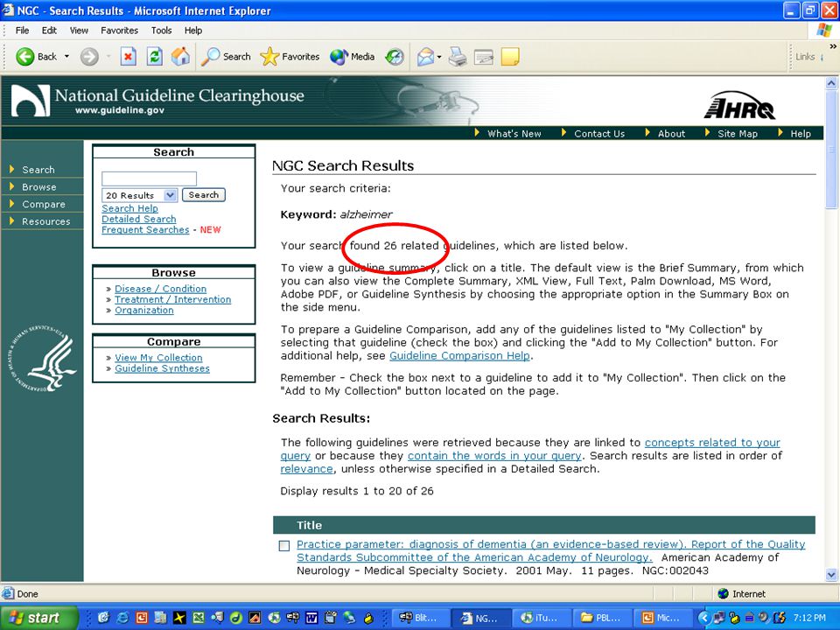This screenshot has width=840, height=630.
Task: Show hidden system tray icons arrow
Action: [x=703, y=619]
